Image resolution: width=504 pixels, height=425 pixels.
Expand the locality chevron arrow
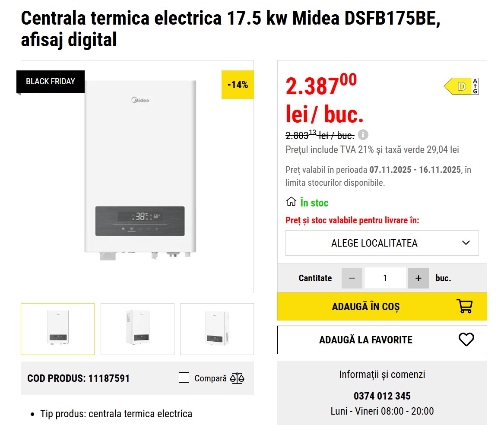tap(466, 243)
